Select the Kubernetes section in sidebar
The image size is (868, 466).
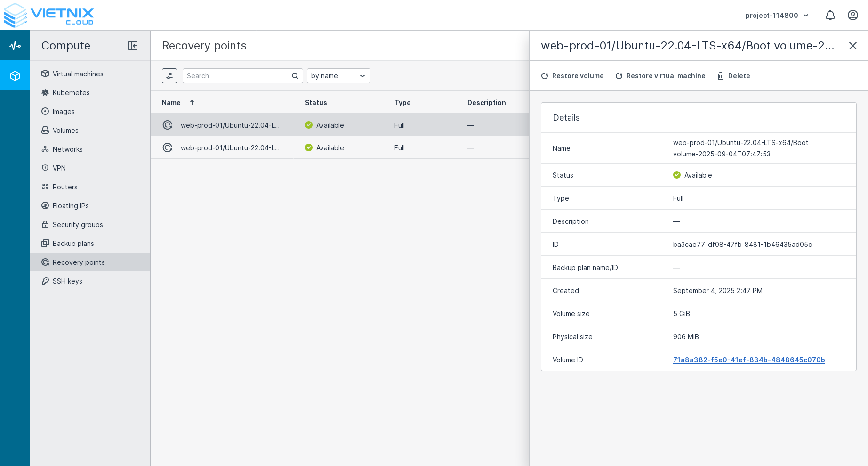click(71, 93)
